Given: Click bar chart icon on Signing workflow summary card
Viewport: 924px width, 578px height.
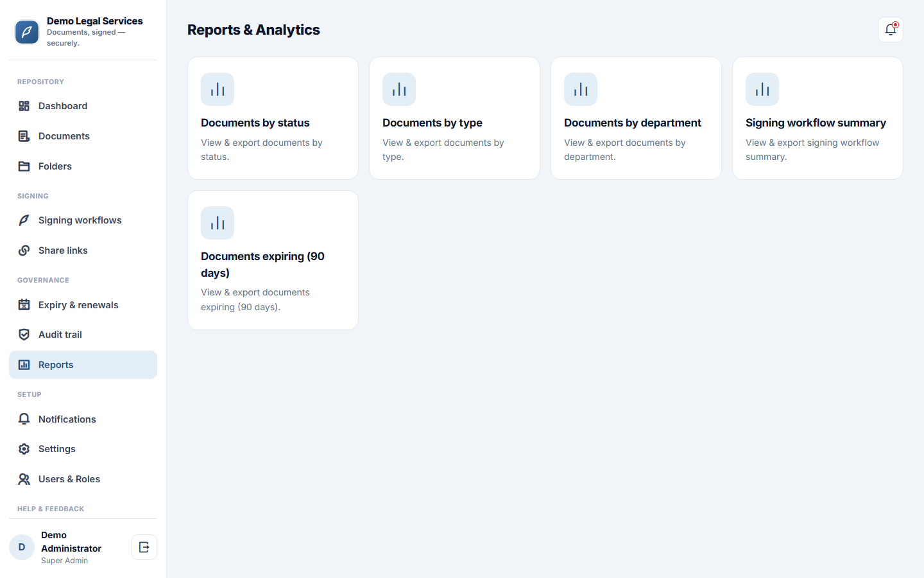Looking at the screenshot, I should [x=762, y=89].
